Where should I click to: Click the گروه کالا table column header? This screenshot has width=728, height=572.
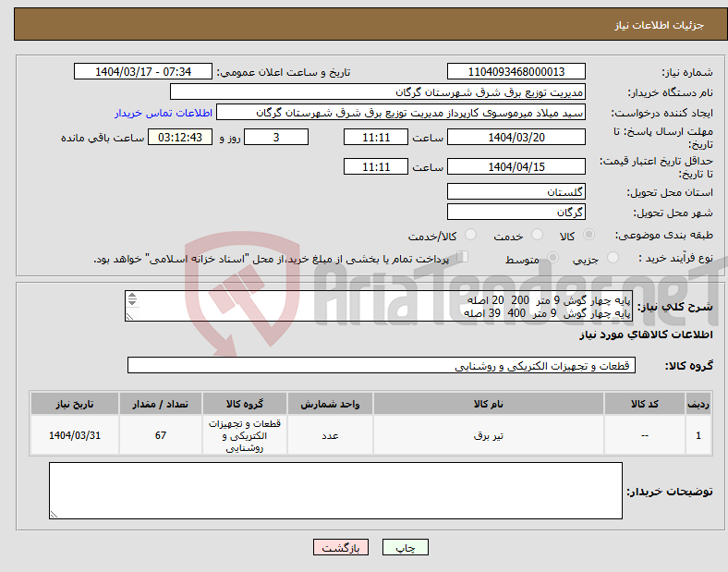pyautogui.click(x=245, y=404)
